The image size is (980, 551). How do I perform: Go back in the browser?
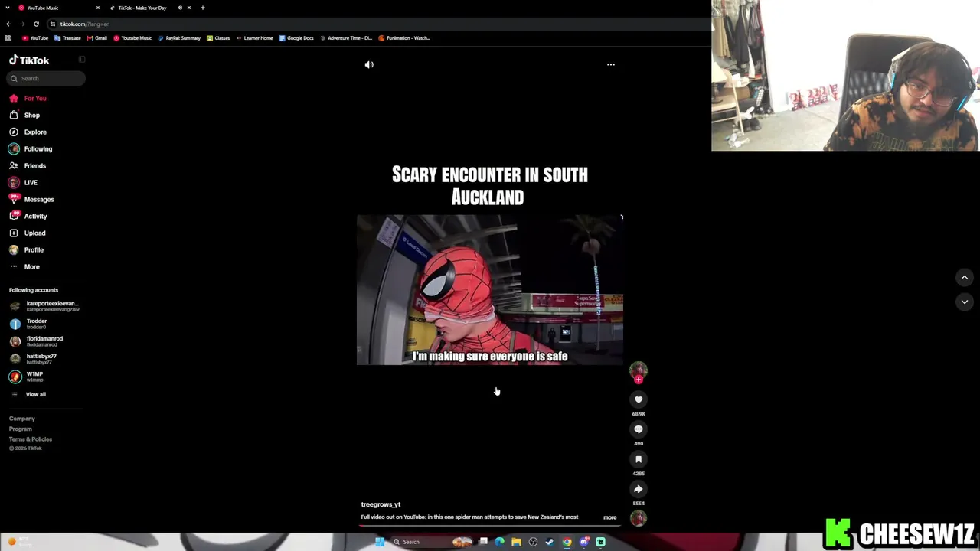click(x=8, y=24)
